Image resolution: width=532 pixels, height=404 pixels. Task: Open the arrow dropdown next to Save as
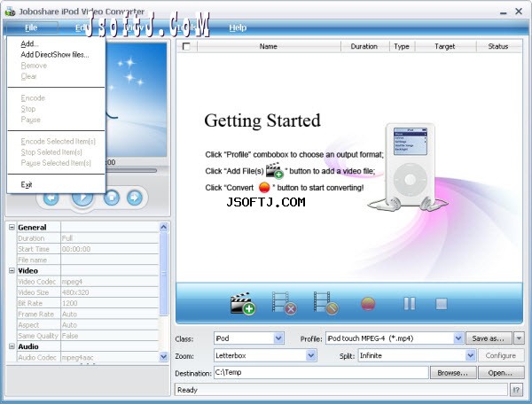click(x=519, y=338)
